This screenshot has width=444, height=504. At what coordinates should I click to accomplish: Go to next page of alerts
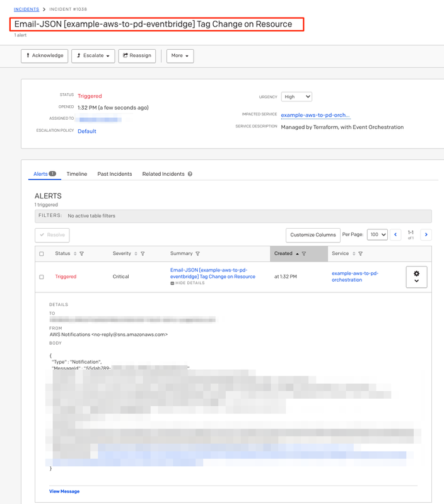(426, 234)
